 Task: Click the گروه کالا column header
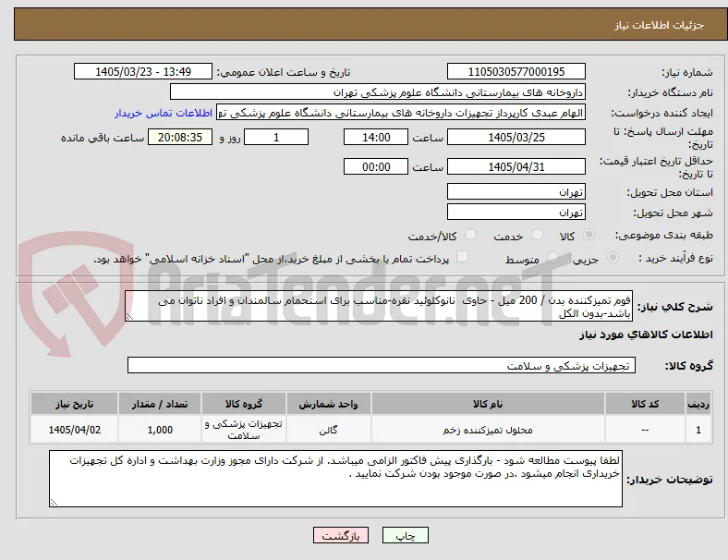244,404
